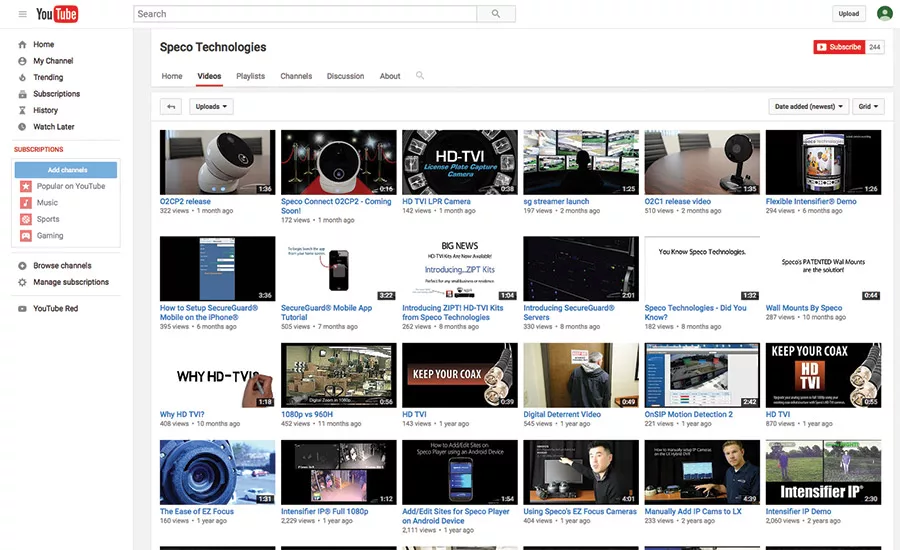Click the subscriber count 244 badge
The image size is (900, 550).
(x=875, y=47)
